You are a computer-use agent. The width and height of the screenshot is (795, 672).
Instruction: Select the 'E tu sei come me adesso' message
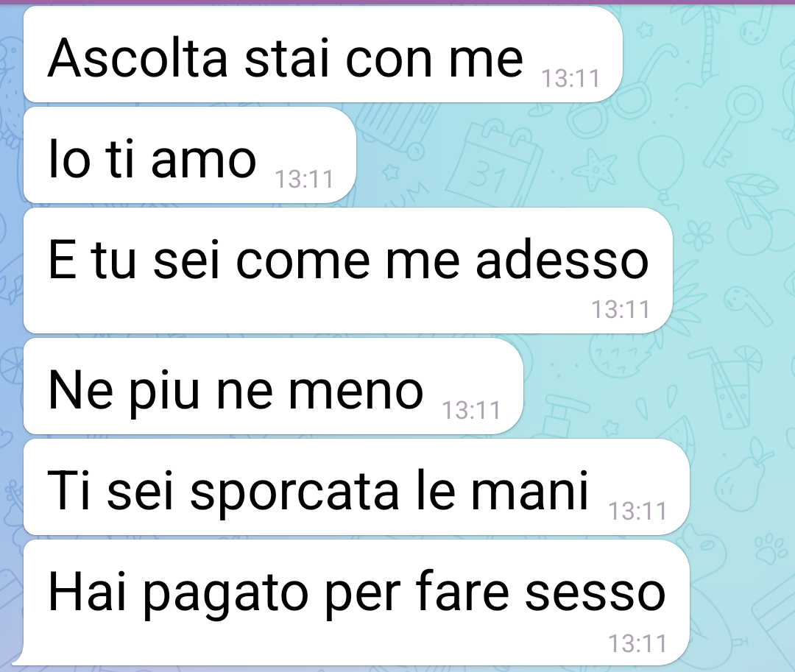(348, 271)
